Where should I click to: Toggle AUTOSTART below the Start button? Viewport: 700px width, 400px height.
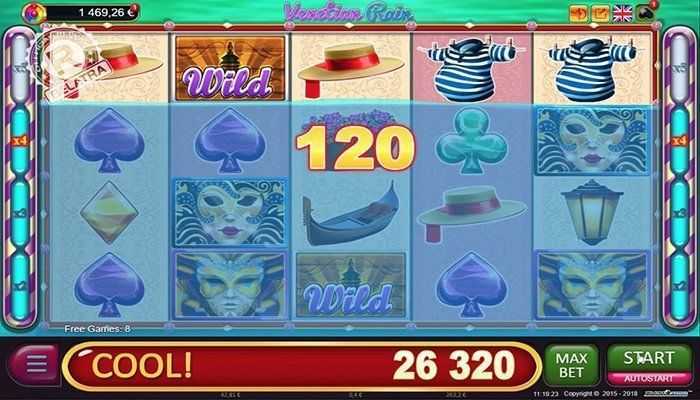(649, 379)
